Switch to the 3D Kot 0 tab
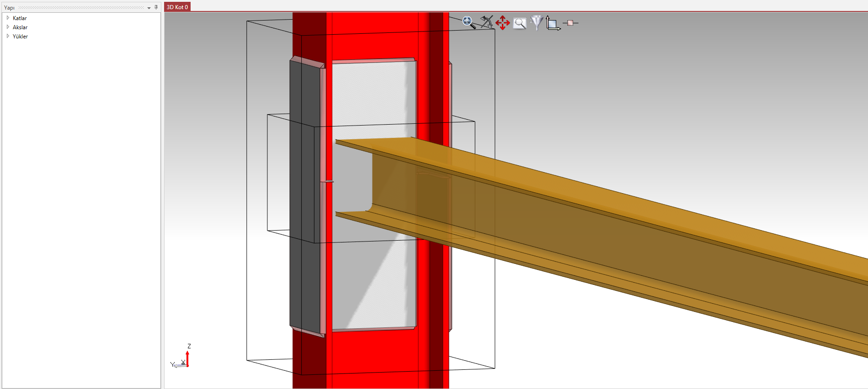Screen dimensions: 868x389 [177, 7]
